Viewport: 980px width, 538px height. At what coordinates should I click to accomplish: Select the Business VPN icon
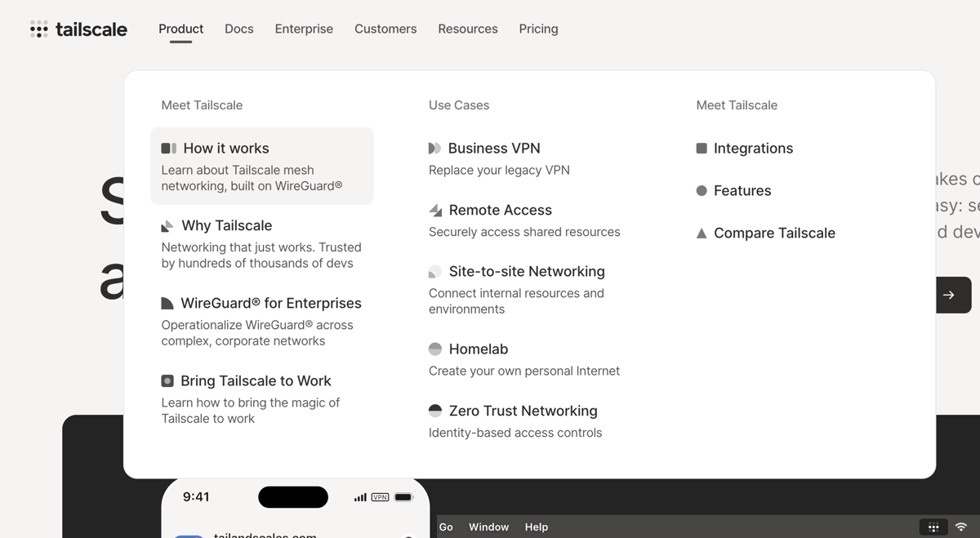point(434,148)
